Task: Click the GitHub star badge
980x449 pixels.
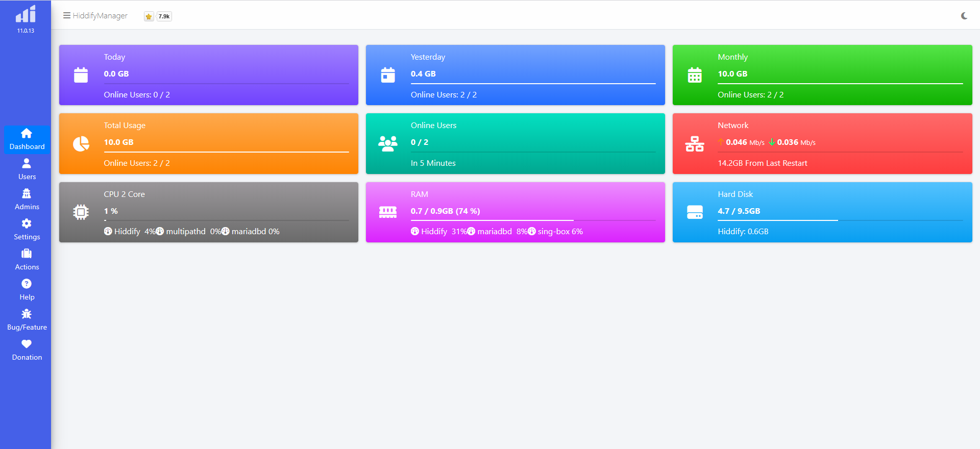Action: coord(149,16)
